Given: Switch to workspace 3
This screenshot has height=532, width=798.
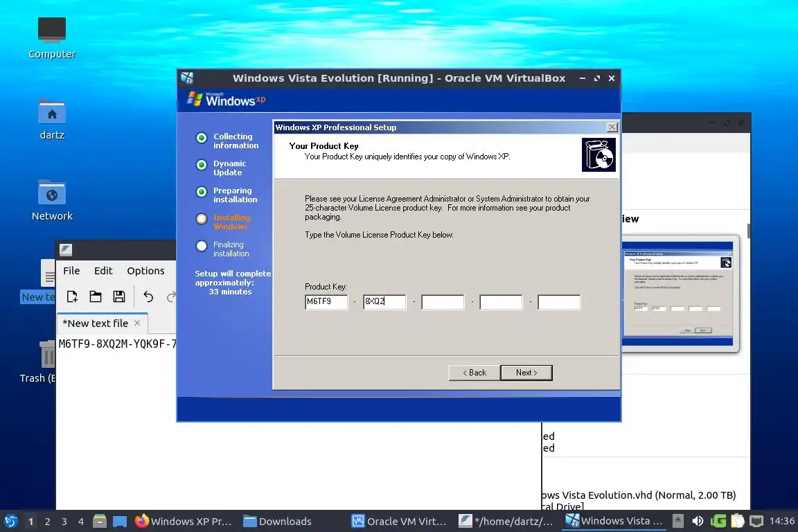Looking at the screenshot, I should tap(64, 522).
